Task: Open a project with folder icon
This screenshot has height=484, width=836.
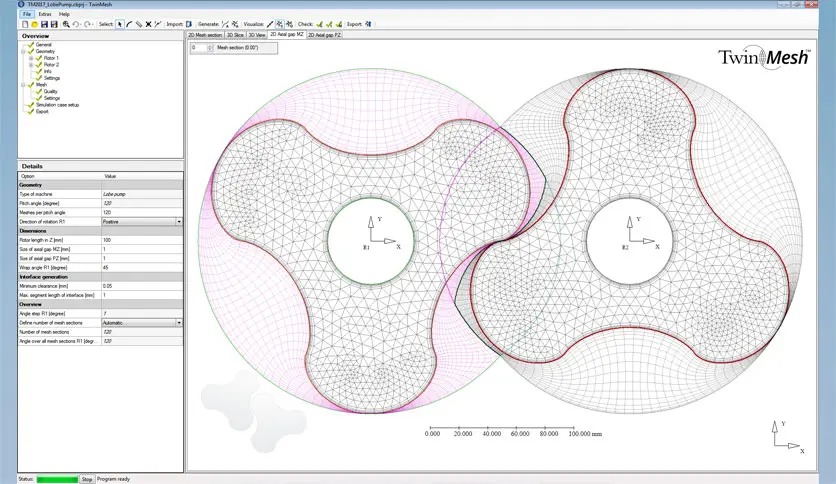Action: 34,25
